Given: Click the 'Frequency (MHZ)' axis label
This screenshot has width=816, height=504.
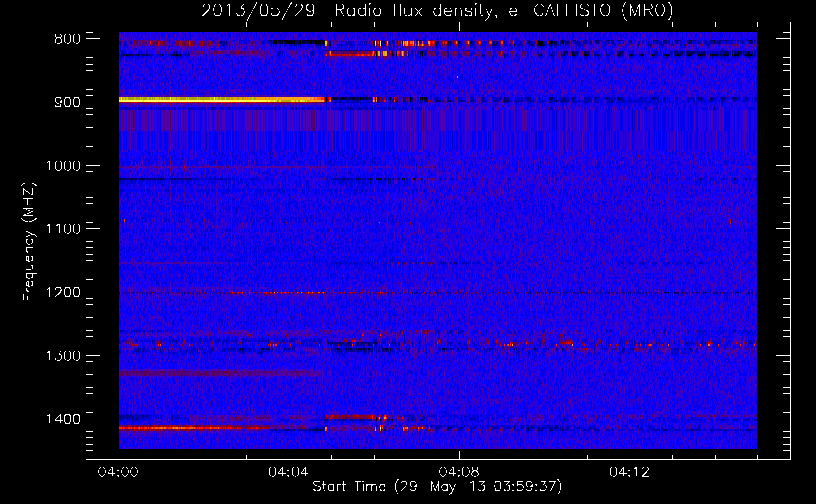Looking at the screenshot, I should click(x=29, y=242).
